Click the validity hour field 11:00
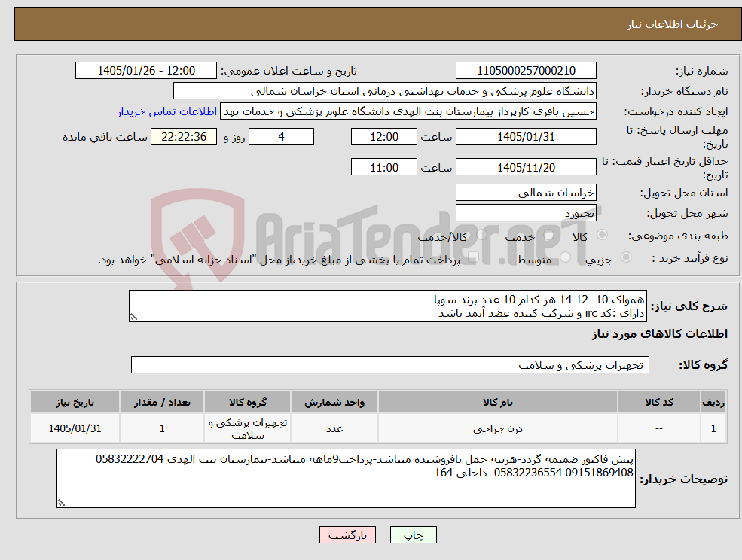This screenshot has width=742, height=560. pos(383,167)
